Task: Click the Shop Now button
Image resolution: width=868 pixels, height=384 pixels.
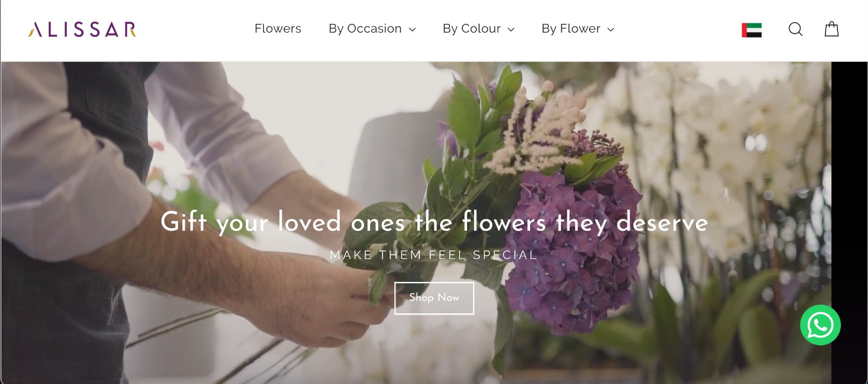Action: coord(434,298)
